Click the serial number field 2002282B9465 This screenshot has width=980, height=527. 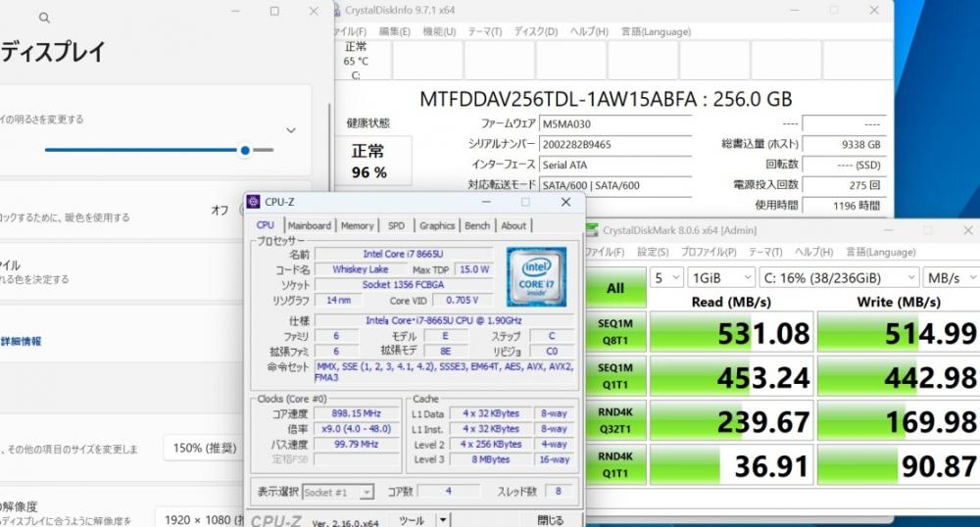point(615,144)
